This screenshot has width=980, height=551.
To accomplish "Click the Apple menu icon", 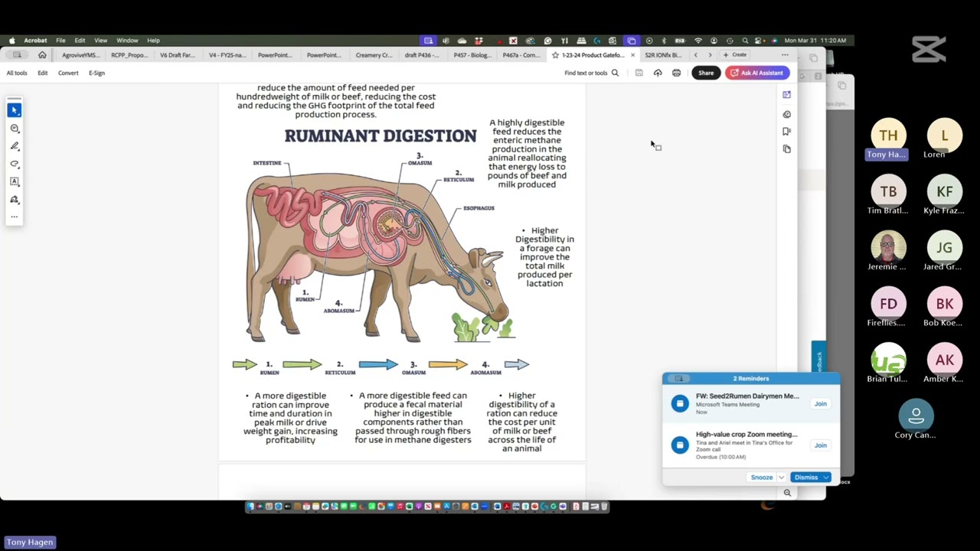I will pyautogui.click(x=11, y=41).
